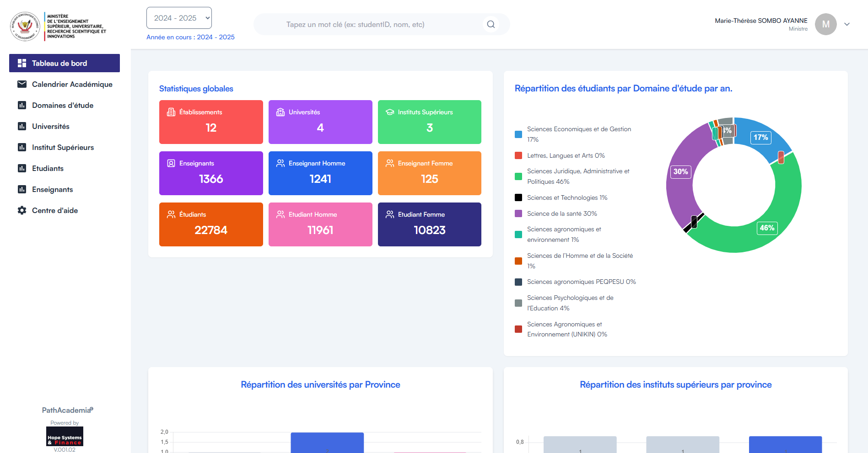
Task: Click the ministry logo emblem
Action: [x=25, y=26]
